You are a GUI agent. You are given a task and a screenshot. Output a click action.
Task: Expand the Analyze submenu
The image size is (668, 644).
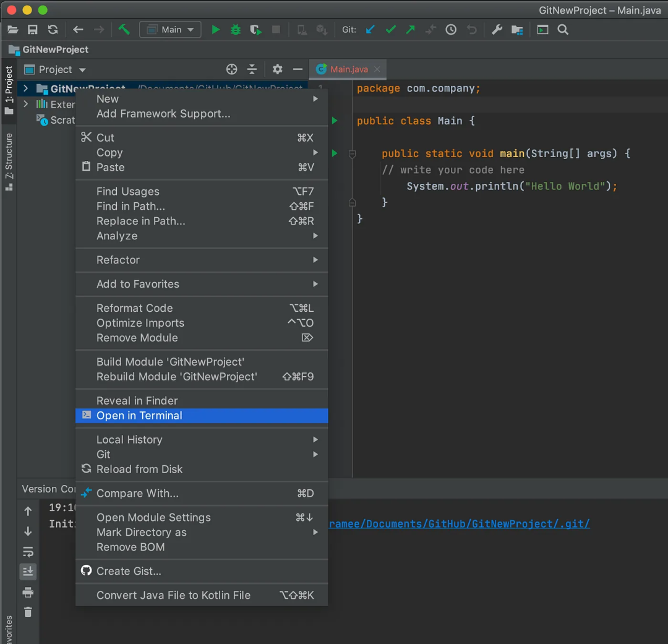point(202,236)
